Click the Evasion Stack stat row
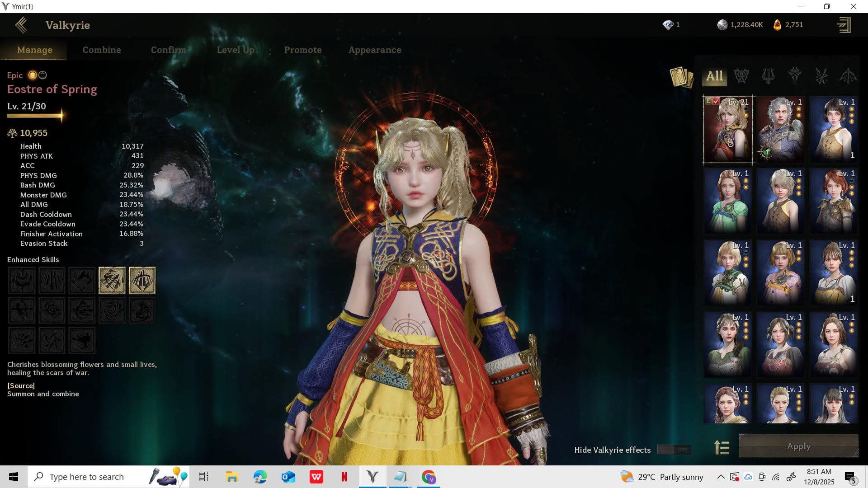 click(82, 243)
